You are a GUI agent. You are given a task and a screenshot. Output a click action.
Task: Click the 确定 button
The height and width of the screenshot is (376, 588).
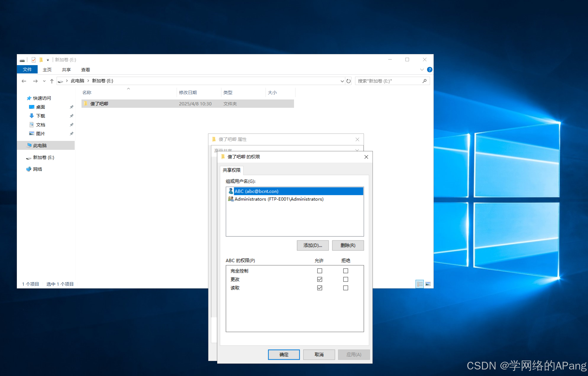284,354
